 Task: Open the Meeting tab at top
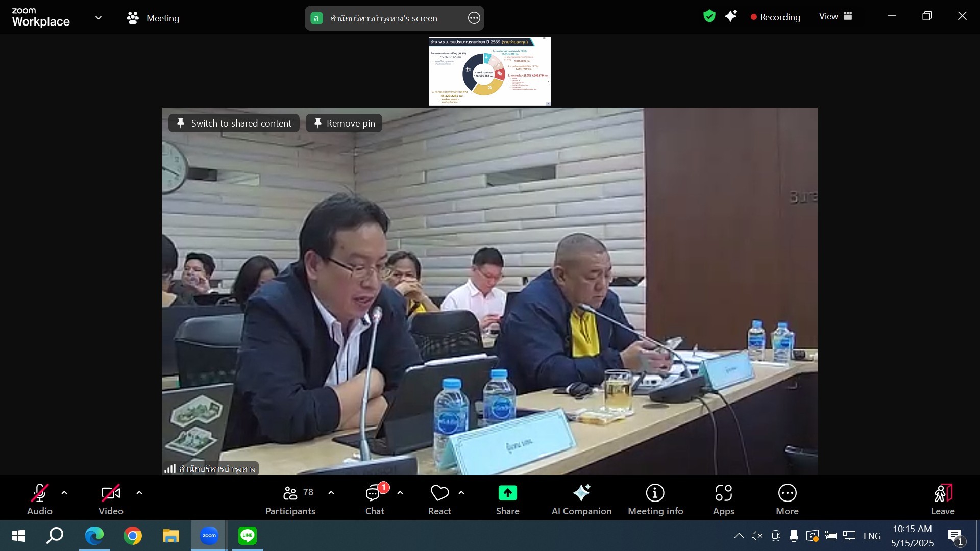pyautogui.click(x=153, y=18)
